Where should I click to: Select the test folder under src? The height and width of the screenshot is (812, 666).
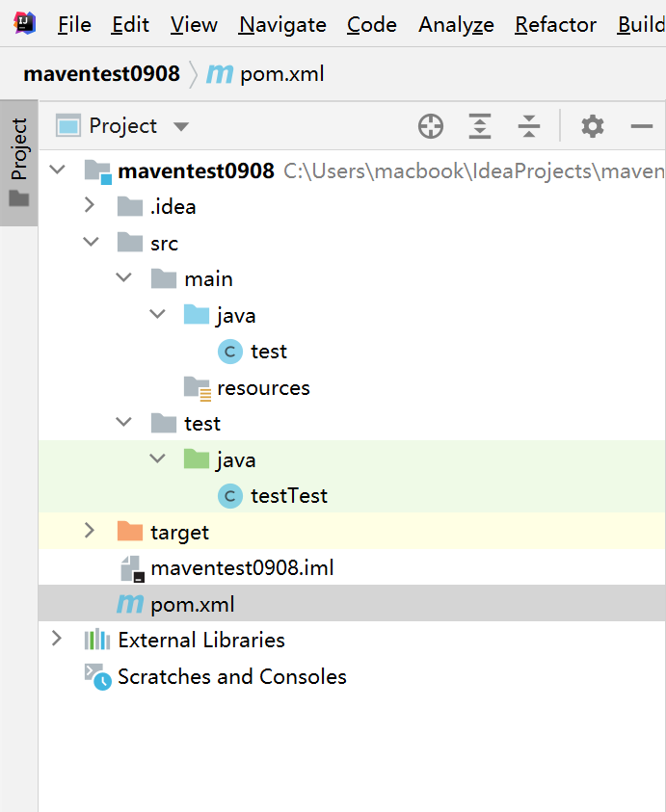(x=202, y=424)
